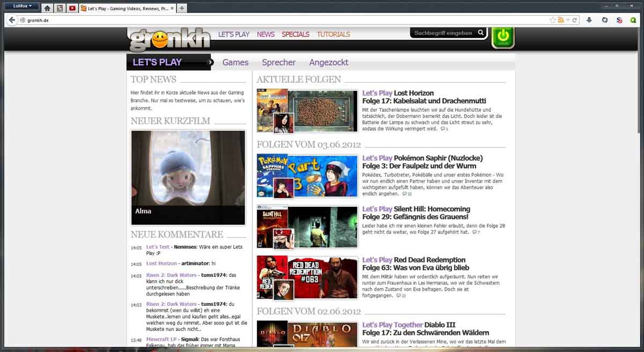Open the 'Minecraft LP' comment link

(162, 340)
